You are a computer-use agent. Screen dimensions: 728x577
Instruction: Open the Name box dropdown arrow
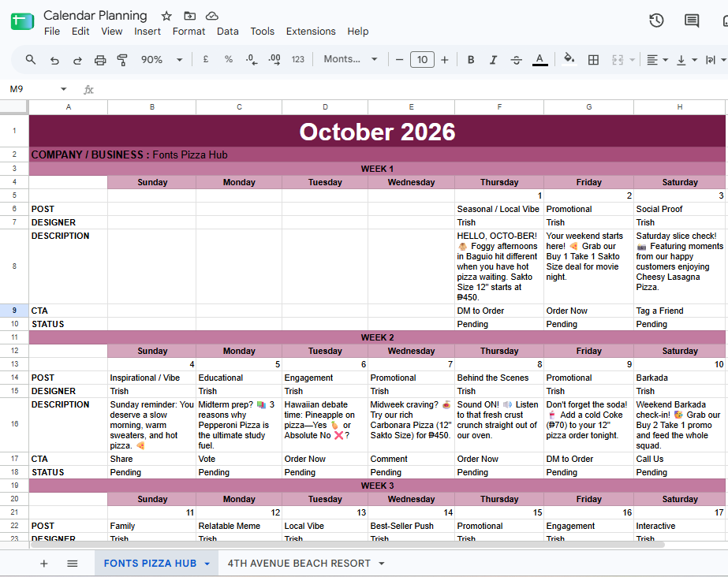pos(64,89)
